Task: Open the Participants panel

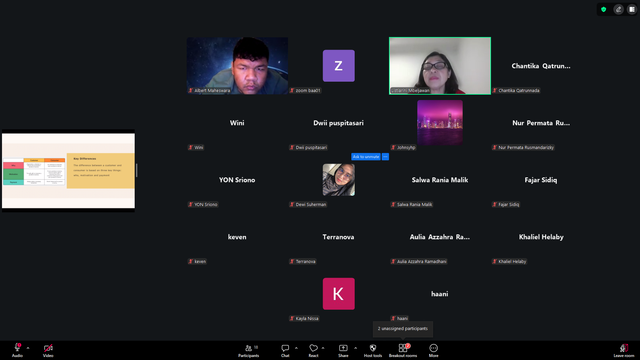Action: pos(249,350)
